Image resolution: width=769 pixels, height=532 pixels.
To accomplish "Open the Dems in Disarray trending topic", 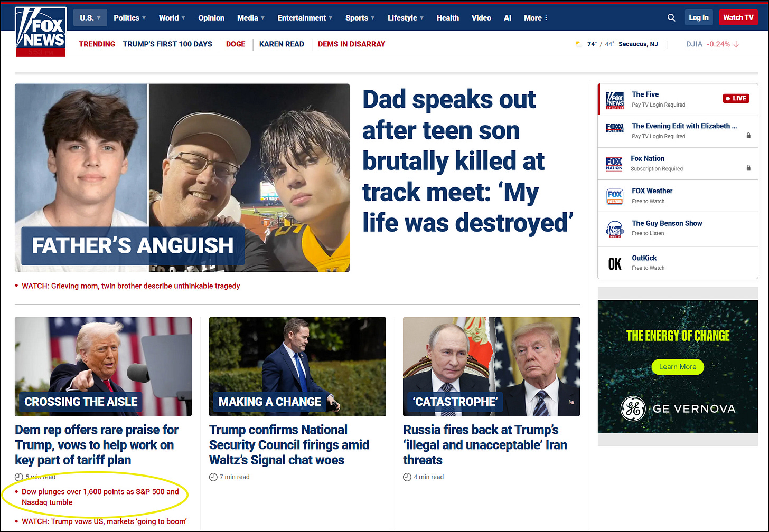I will click(x=352, y=44).
